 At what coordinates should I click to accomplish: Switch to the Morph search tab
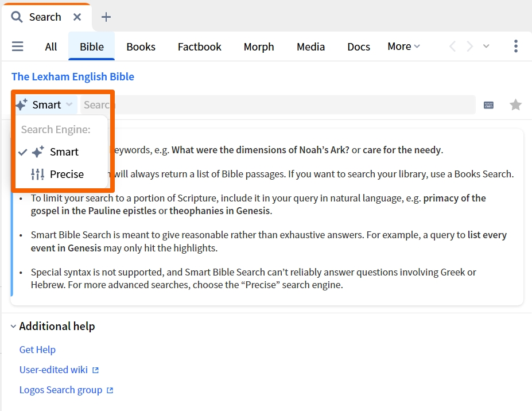pyautogui.click(x=259, y=47)
